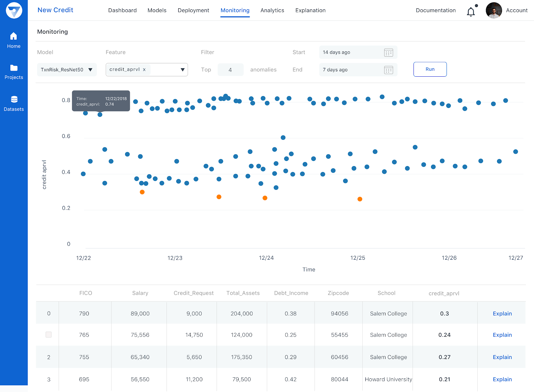The image size is (534, 392).
Task: Tick the checkbox on the second table row
Action: 49,335
